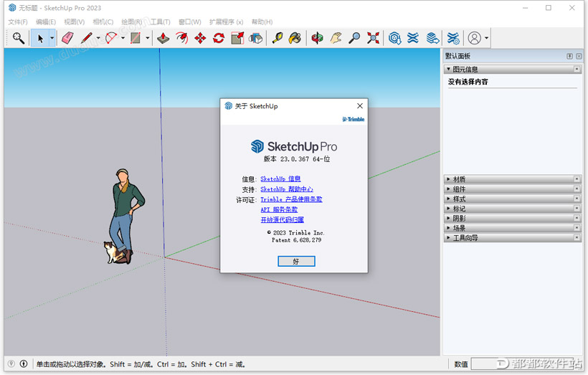Select the Tape Measure tool
This screenshot has width=588, height=375.
pos(277,38)
